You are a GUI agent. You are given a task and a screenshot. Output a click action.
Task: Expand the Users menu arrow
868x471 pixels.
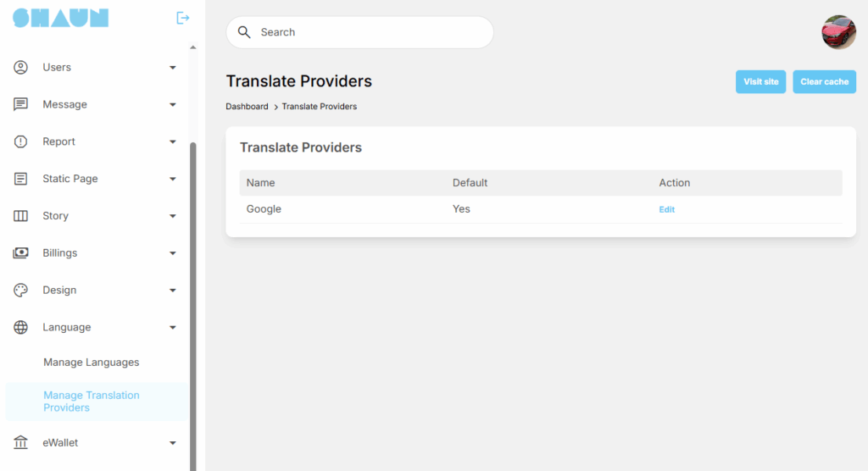click(x=173, y=68)
